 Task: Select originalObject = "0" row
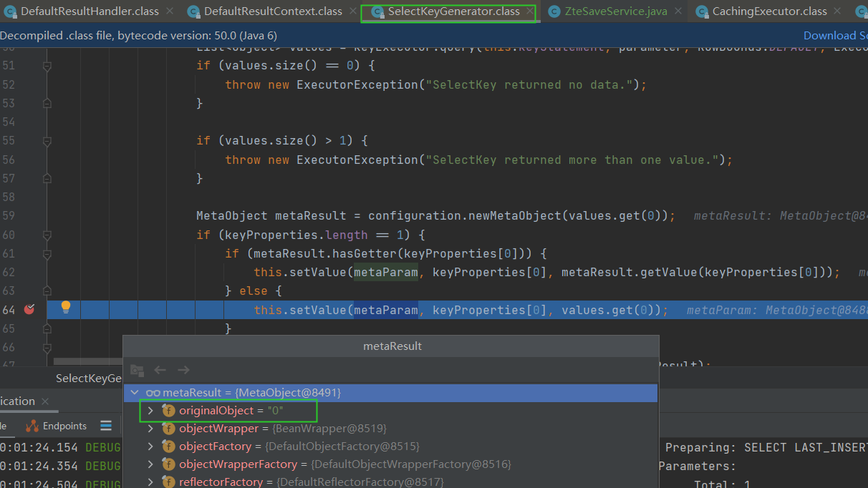[390, 411]
